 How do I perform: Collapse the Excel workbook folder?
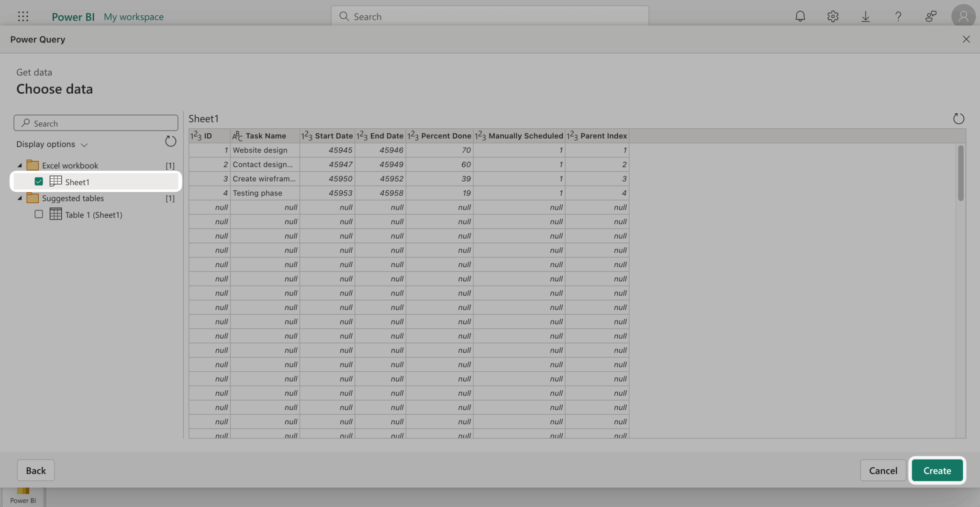[20, 165]
